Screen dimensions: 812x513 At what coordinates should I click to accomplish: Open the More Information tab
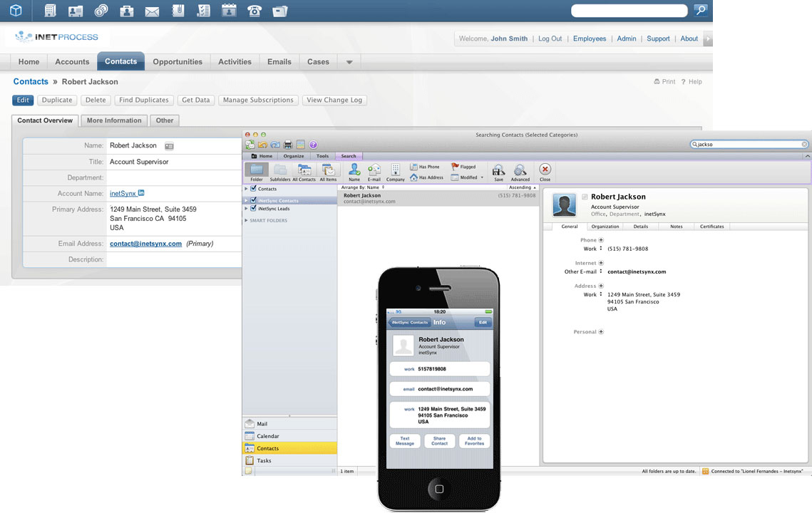[x=114, y=120]
